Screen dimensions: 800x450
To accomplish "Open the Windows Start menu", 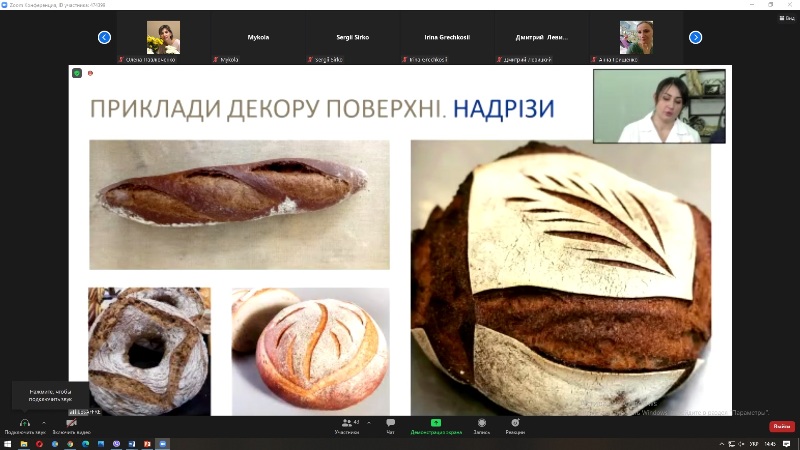I will (7, 443).
